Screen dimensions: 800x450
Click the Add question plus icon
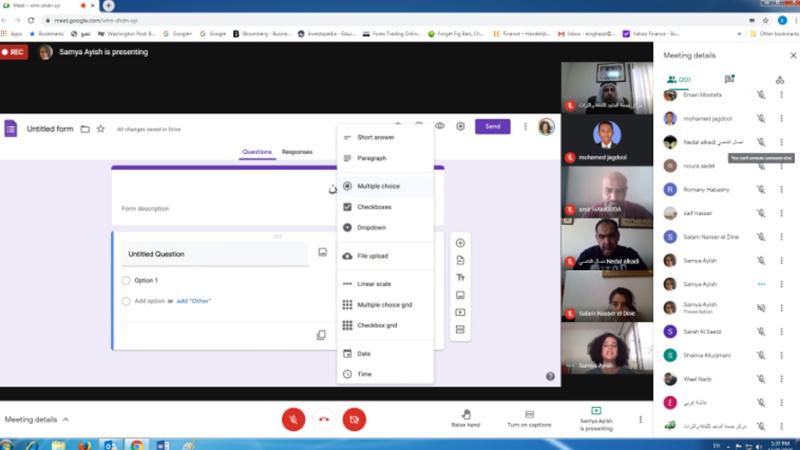coord(460,243)
